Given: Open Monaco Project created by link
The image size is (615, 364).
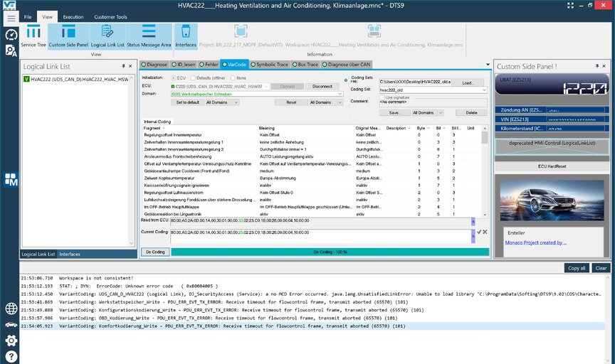Looking at the screenshot, I should (x=535, y=242).
